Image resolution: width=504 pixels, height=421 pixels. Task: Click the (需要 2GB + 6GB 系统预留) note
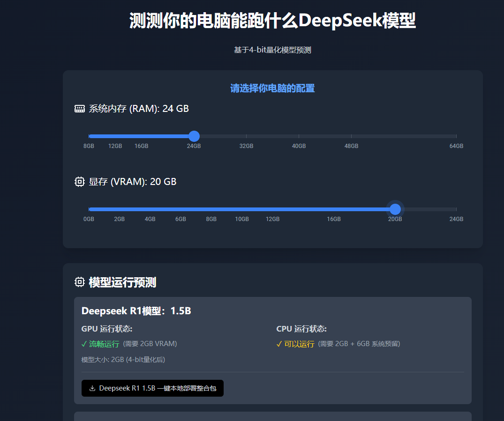pos(359,344)
